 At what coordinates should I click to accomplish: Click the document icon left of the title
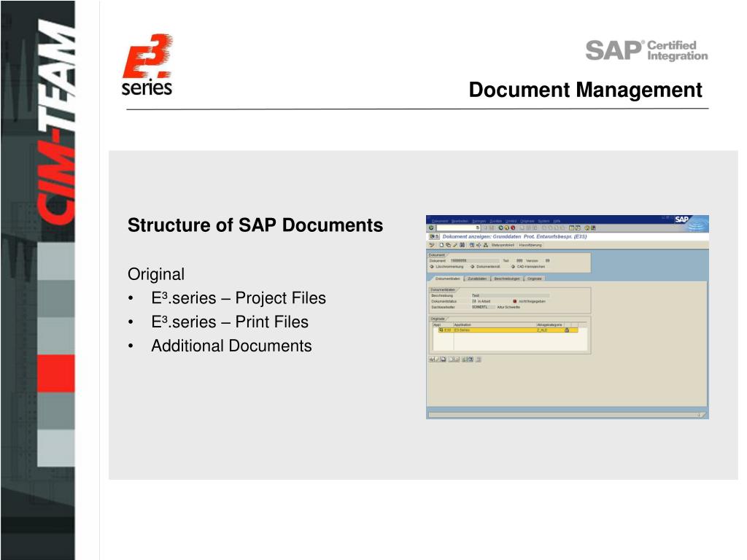(x=434, y=237)
